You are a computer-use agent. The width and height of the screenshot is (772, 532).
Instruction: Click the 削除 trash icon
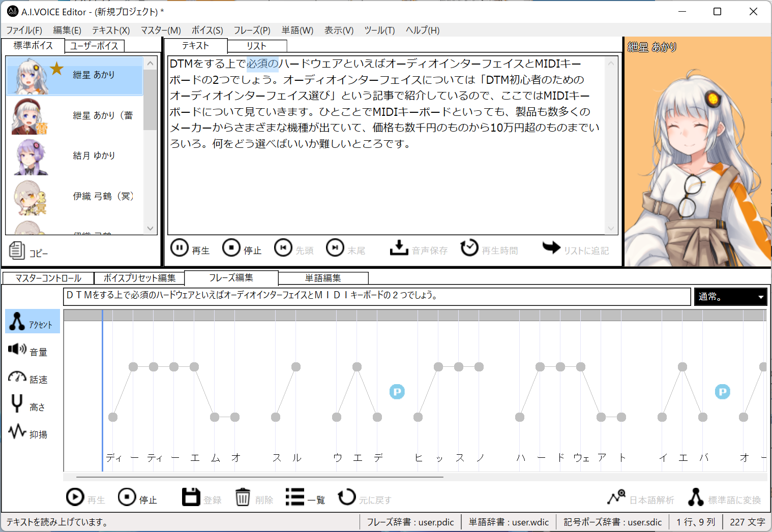click(x=243, y=496)
